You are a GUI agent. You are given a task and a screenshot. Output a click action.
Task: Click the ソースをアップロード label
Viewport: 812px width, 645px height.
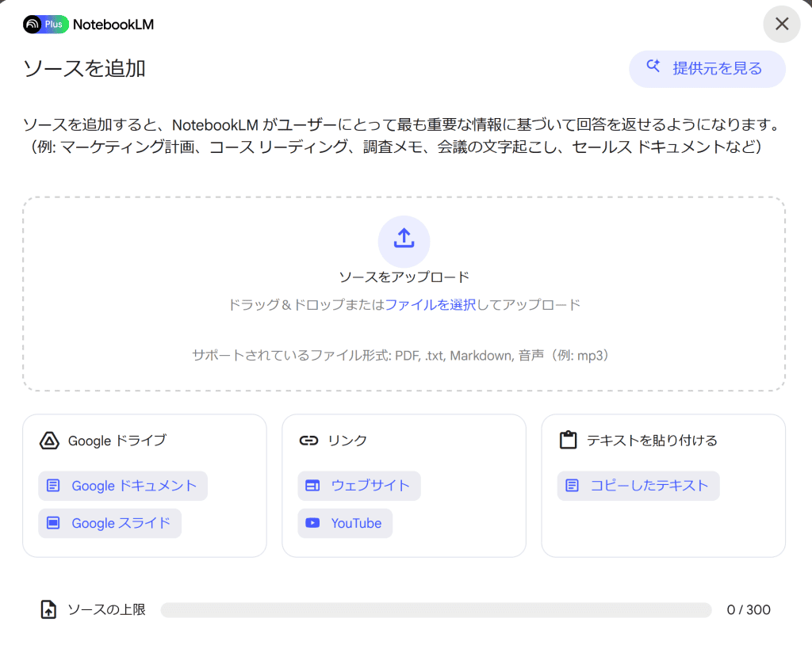pos(404,277)
